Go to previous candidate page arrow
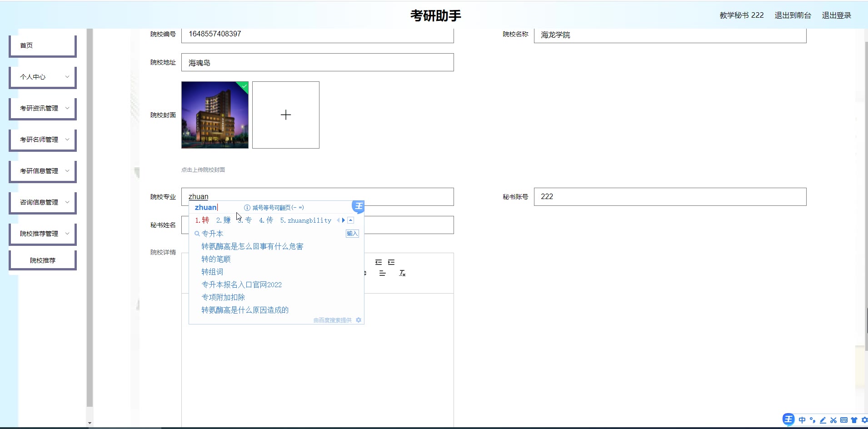The width and height of the screenshot is (868, 429). click(x=338, y=220)
